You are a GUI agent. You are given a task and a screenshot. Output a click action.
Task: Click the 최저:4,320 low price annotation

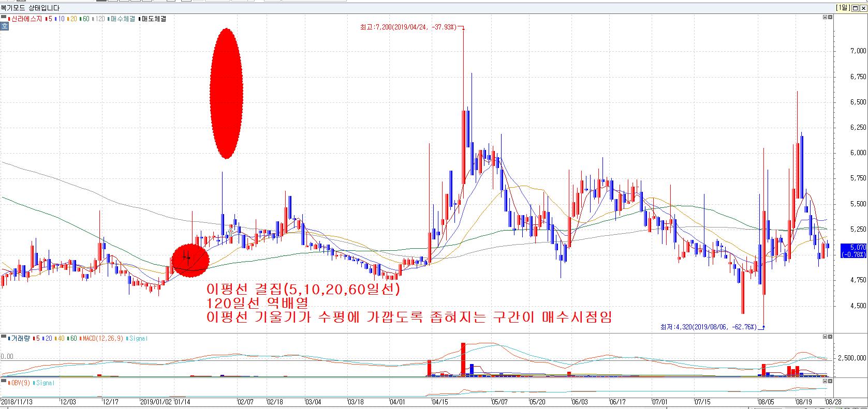click(x=709, y=327)
